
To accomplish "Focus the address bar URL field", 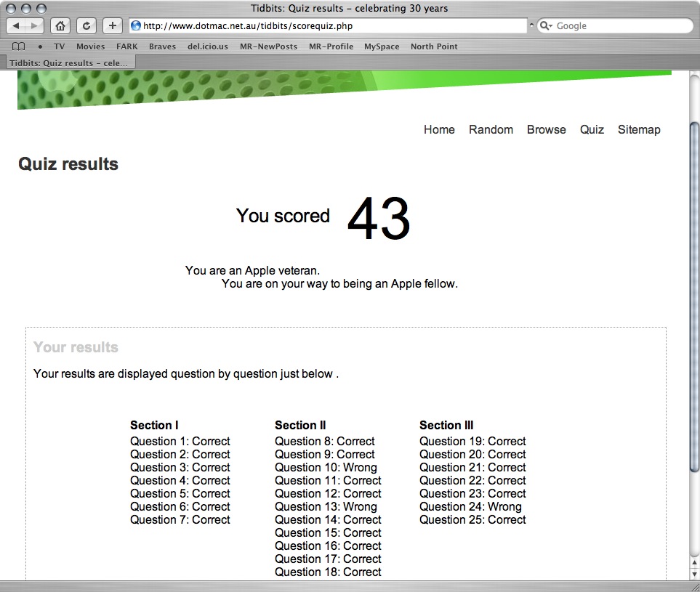I will pyautogui.click(x=328, y=26).
